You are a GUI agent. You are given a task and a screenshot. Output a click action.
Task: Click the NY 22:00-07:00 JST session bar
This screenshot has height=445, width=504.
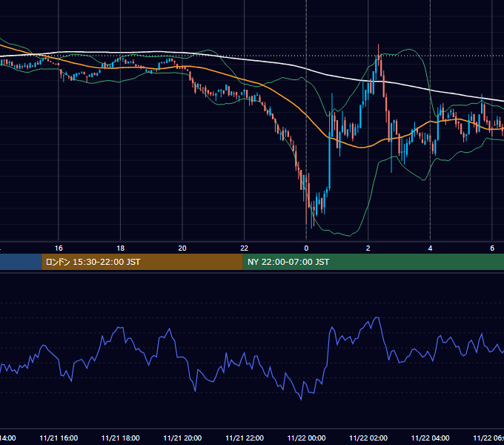373,262
